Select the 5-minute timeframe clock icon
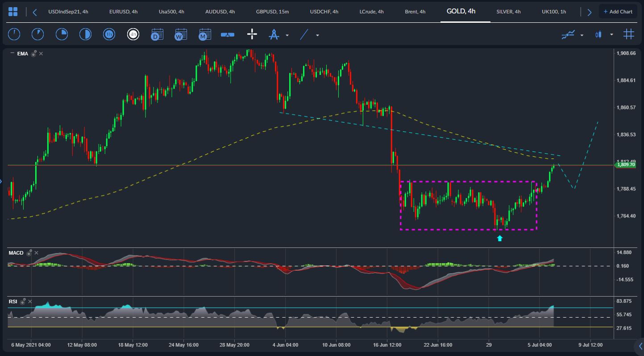644x356 pixels. click(x=37, y=34)
